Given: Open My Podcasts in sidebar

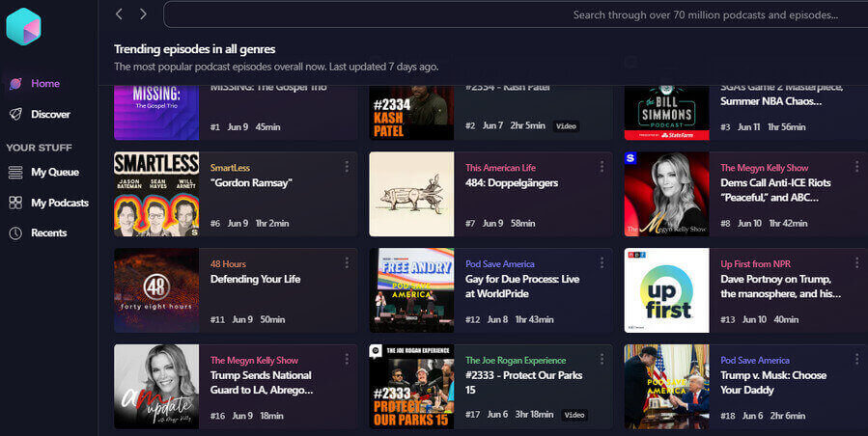Looking at the screenshot, I should [x=59, y=203].
